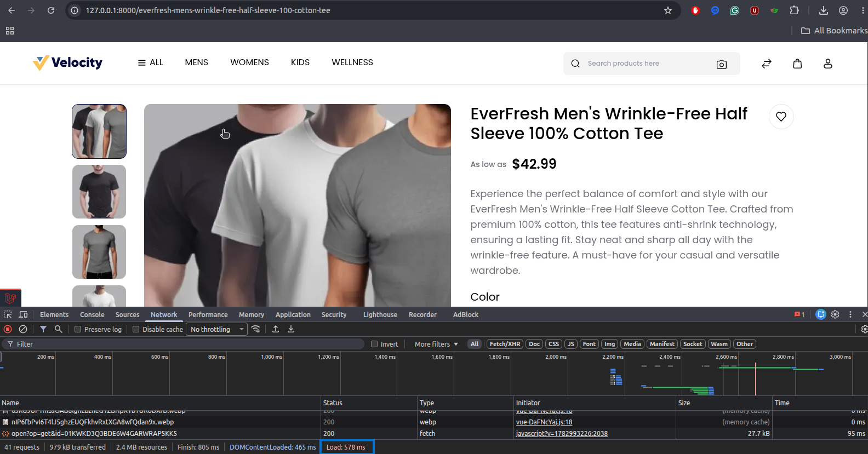
Task: Select the open?op=get&id request row
Action: click(x=434, y=433)
